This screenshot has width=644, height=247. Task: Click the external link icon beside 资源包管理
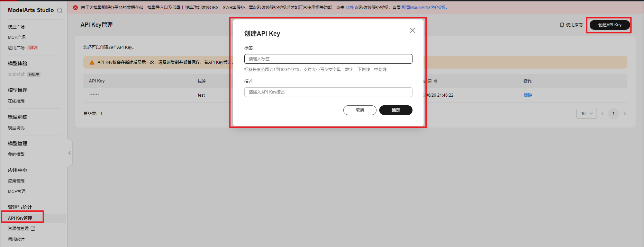tap(33, 229)
